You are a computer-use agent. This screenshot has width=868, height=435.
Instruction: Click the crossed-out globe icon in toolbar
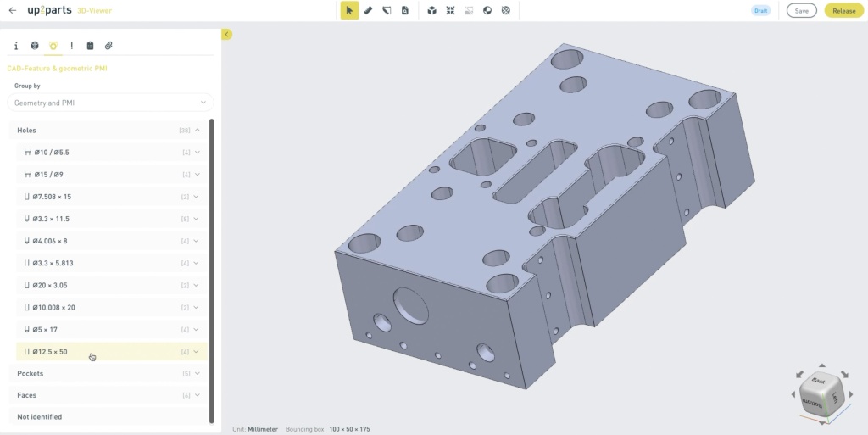[506, 11]
